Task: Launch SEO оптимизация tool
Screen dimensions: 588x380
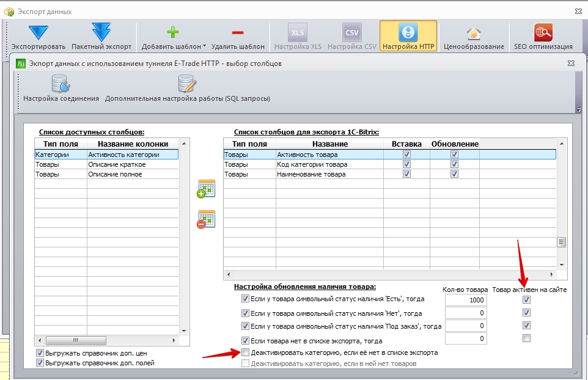Action: [543, 37]
